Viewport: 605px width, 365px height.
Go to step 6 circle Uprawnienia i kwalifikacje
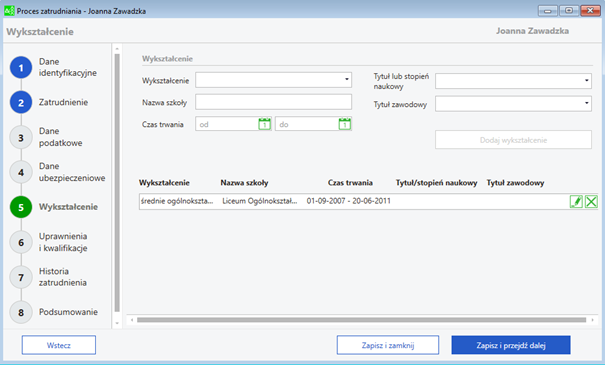click(21, 242)
